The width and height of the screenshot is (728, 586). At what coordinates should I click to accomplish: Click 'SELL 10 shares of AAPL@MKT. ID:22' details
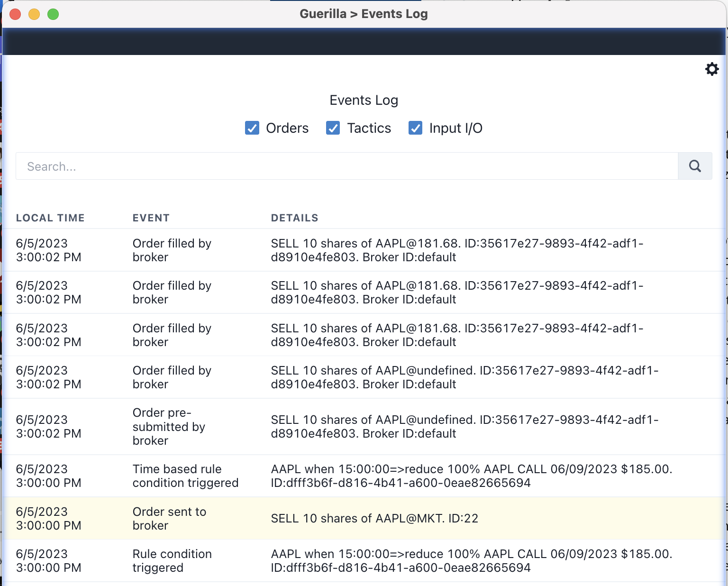click(374, 518)
